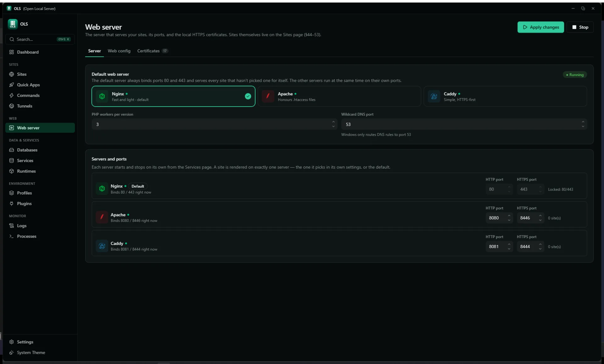Open Profiles layers icon
Viewport: 604px width, 364px height.
tap(12, 193)
